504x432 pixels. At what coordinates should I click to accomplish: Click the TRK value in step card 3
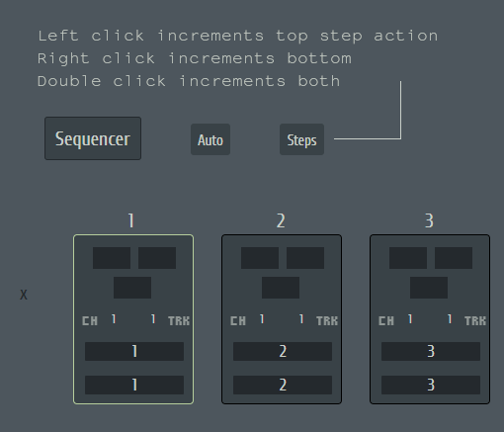[x=450, y=319]
